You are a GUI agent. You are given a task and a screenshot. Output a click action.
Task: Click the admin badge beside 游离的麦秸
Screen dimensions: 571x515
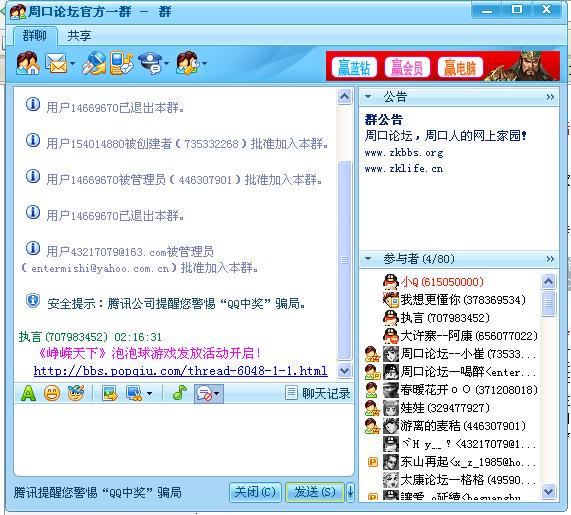pos(372,426)
